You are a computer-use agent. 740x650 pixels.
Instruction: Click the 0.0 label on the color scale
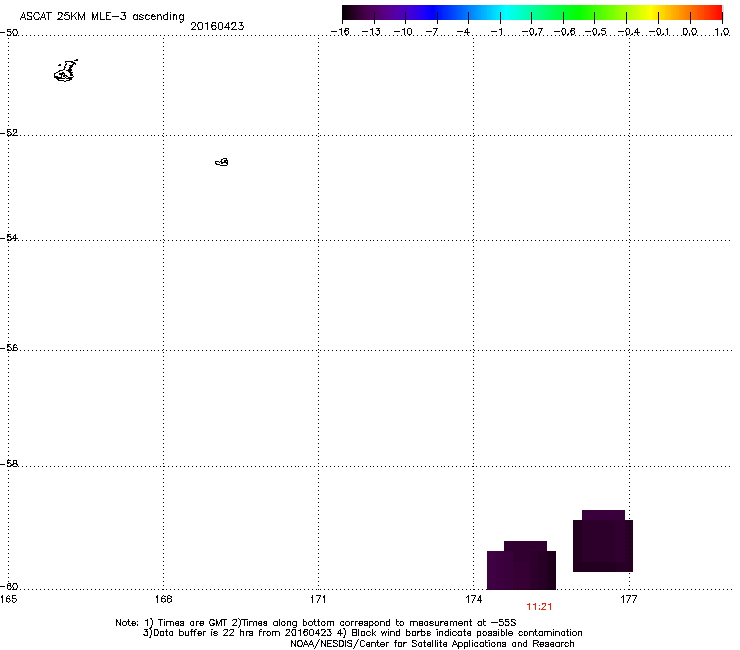(x=690, y=32)
